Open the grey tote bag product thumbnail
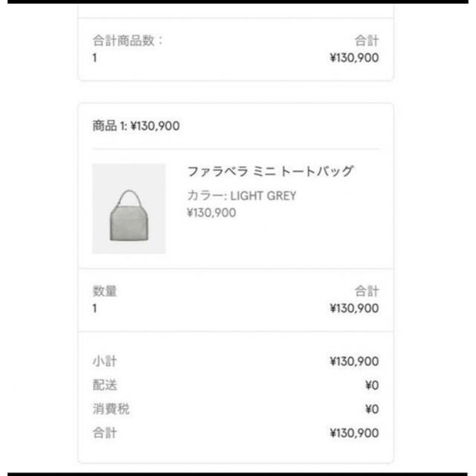The height and width of the screenshot is (476, 476). (129, 209)
